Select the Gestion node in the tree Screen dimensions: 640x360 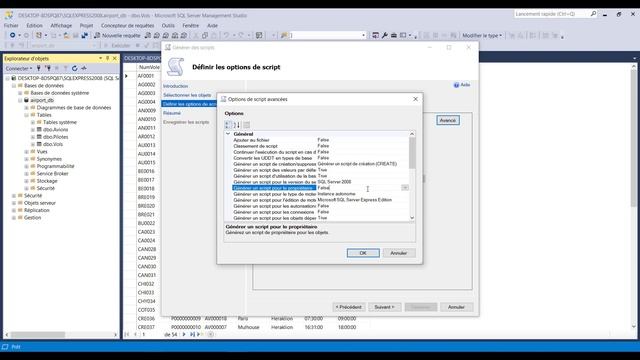click(x=32, y=218)
